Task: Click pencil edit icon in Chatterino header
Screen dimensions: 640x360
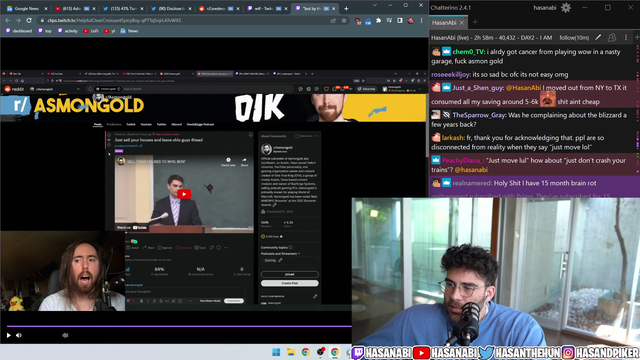Action: point(598,38)
